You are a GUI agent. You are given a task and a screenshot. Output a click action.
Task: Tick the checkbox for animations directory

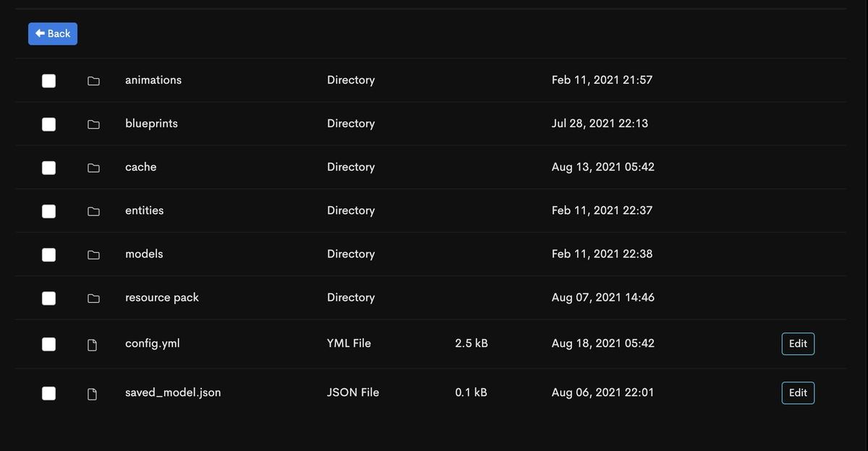(48, 80)
